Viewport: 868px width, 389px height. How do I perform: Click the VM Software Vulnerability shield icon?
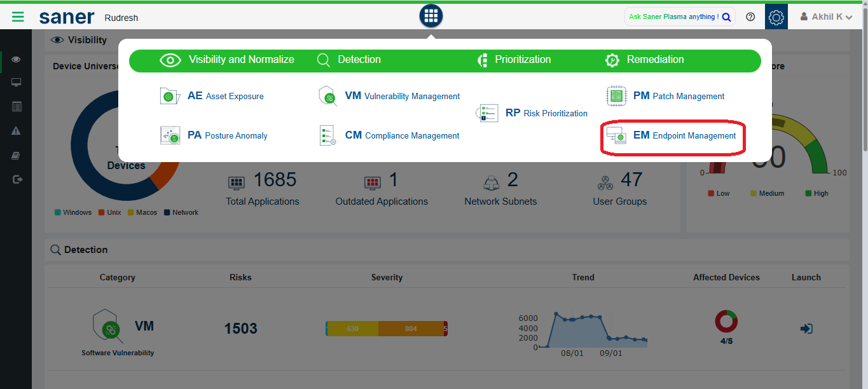point(109,327)
